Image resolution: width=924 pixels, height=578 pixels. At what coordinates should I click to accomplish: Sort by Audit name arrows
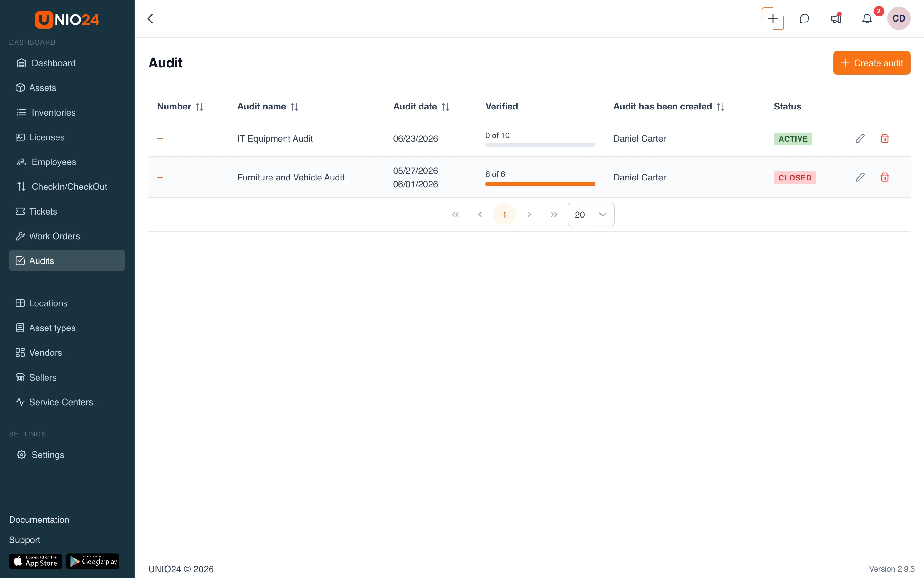[x=295, y=107]
